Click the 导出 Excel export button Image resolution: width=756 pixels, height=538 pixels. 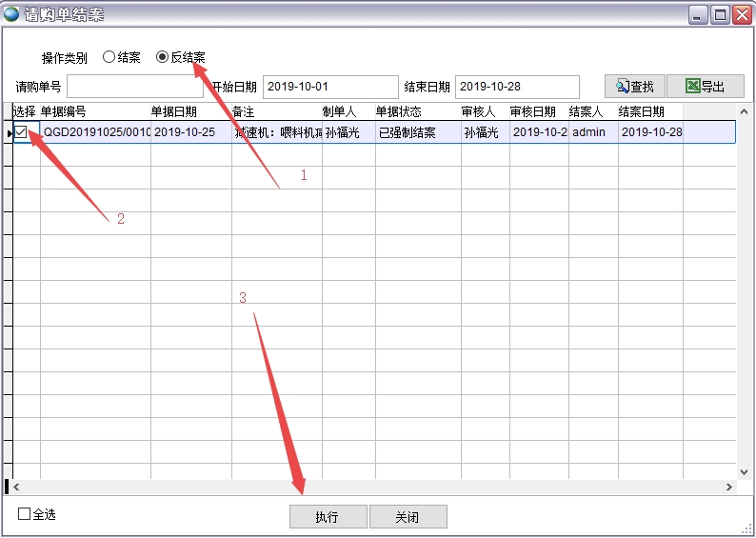(x=705, y=87)
